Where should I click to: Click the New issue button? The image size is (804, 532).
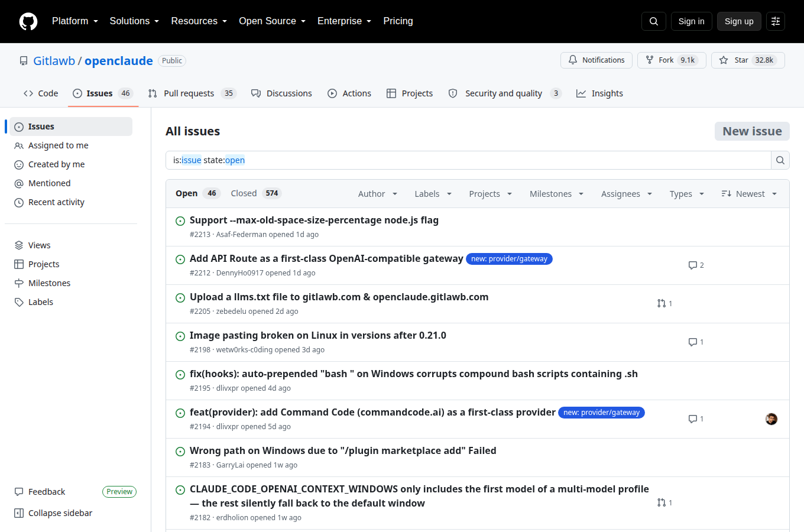[x=752, y=131]
